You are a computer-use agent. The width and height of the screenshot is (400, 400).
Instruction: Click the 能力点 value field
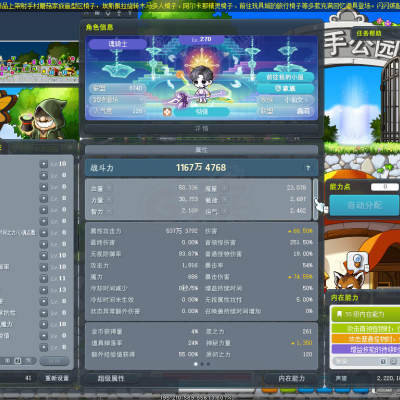(x=385, y=187)
